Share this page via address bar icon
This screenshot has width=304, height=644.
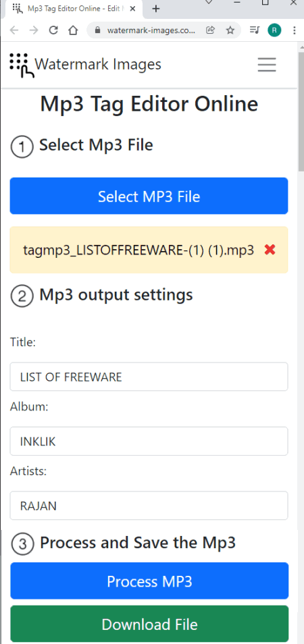(x=210, y=30)
